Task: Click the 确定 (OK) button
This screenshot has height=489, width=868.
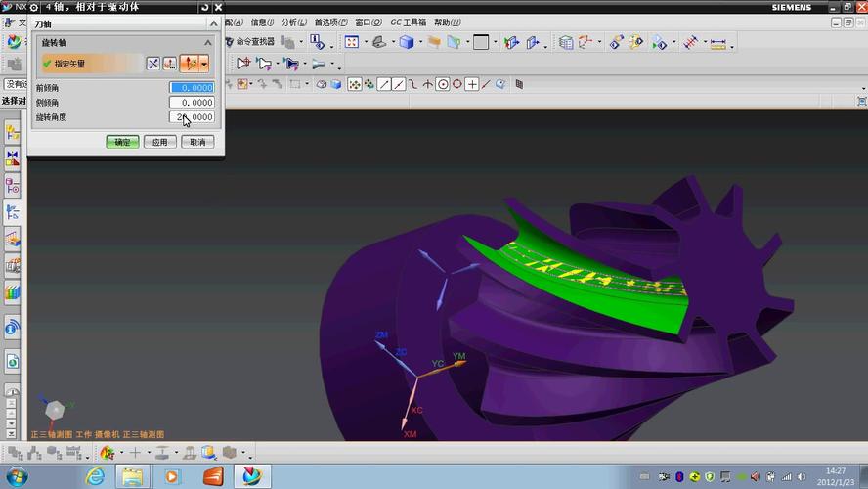Action: click(x=122, y=142)
